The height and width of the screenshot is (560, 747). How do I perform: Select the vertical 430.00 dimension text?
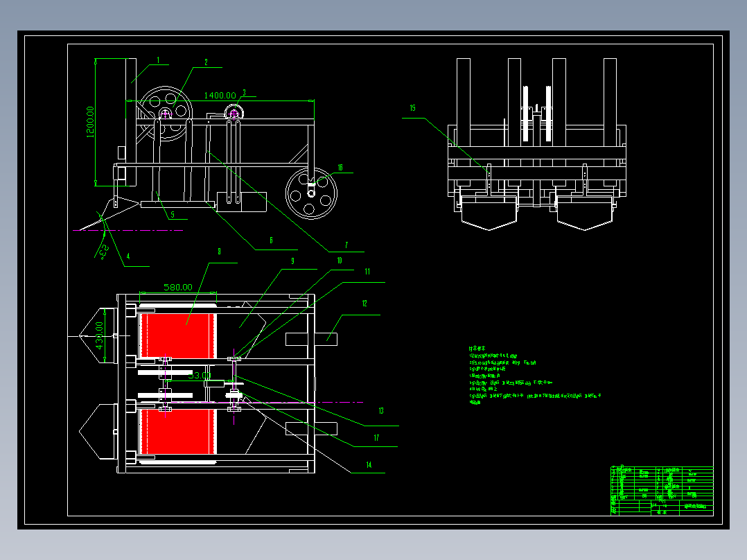(99, 335)
